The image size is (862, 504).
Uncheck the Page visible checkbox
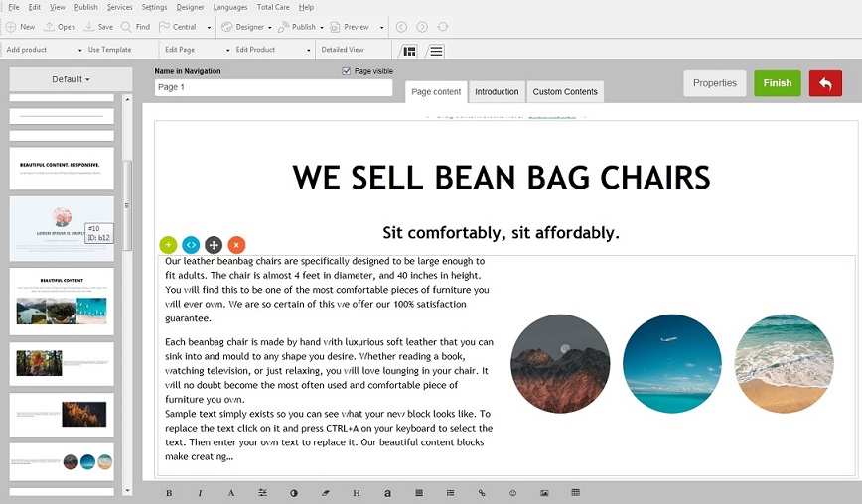pyautogui.click(x=347, y=71)
